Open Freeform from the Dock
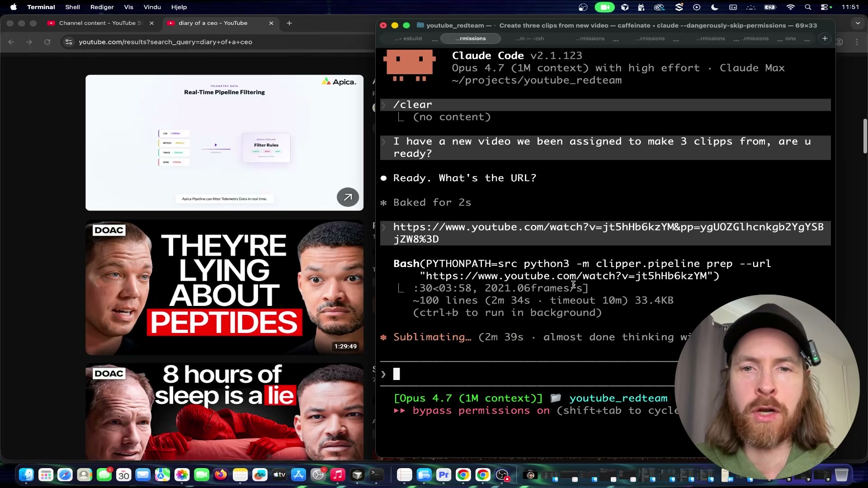This screenshot has height=488, width=868. coord(259,475)
